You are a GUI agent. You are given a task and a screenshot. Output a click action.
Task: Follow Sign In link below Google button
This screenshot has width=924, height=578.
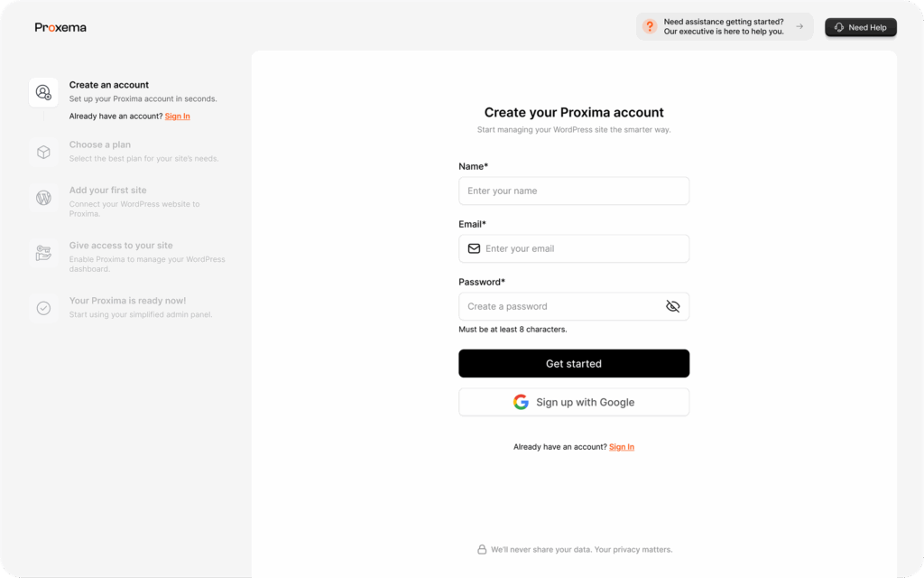[622, 447]
